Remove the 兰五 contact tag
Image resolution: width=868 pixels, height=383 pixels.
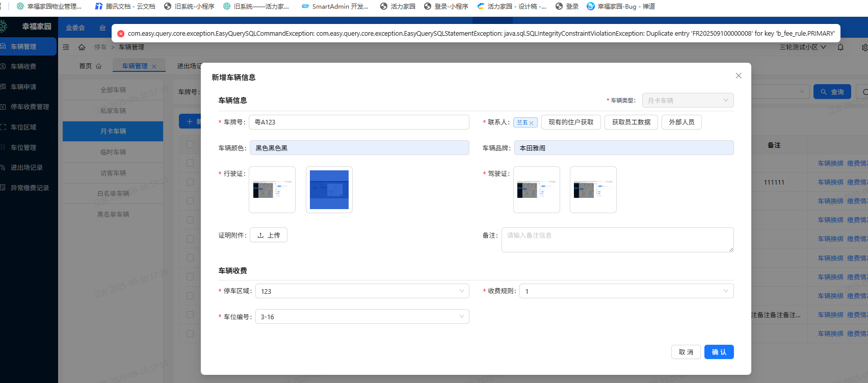pos(531,123)
